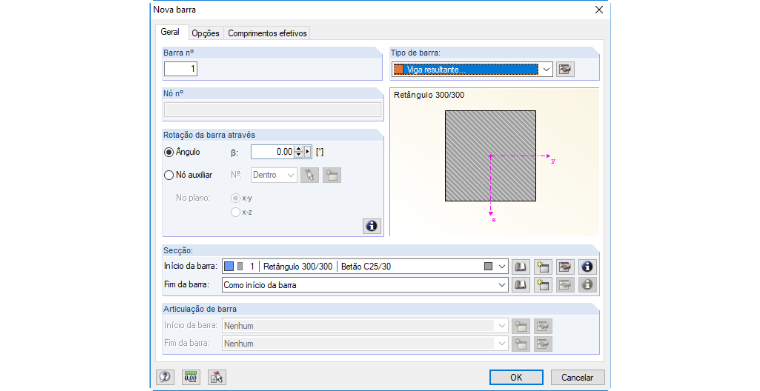
Task: Edit section for Fim da barra
Action: pyautogui.click(x=565, y=285)
